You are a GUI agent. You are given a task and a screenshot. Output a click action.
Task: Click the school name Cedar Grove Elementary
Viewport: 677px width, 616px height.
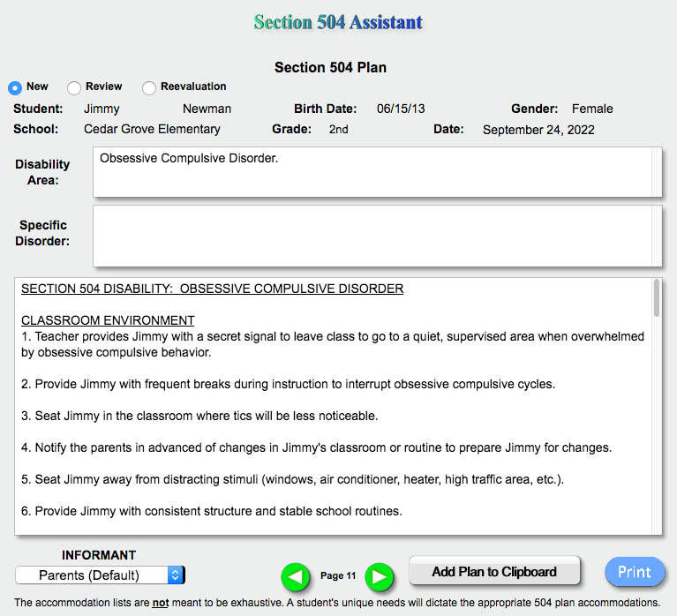[x=152, y=129]
